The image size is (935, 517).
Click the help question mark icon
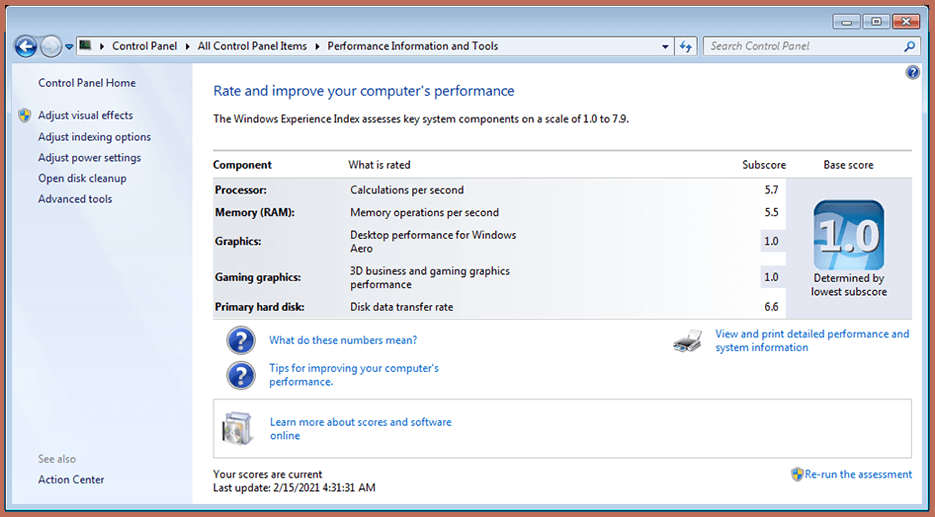(x=912, y=73)
